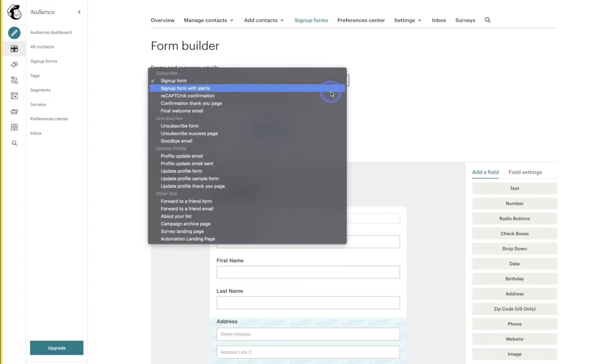Image resolution: width=592 pixels, height=364 pixels.
Task: Select 'Signup form with alerts' option
Action: pyautogui.click(x=185, y=88)
